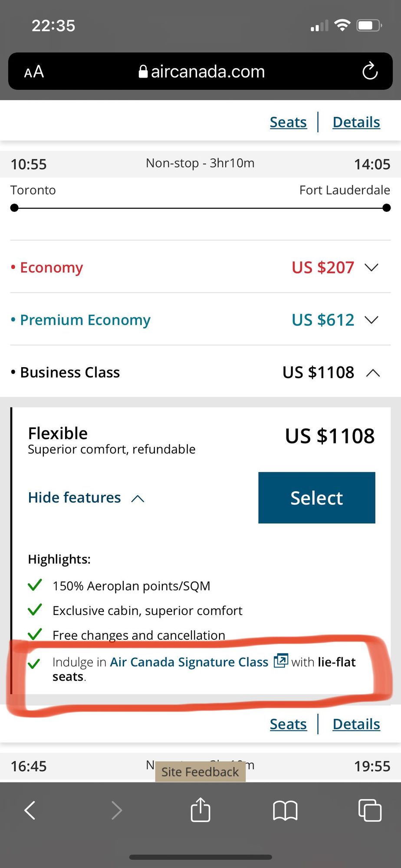Tap the Safari back arrow

click(30, 810)
